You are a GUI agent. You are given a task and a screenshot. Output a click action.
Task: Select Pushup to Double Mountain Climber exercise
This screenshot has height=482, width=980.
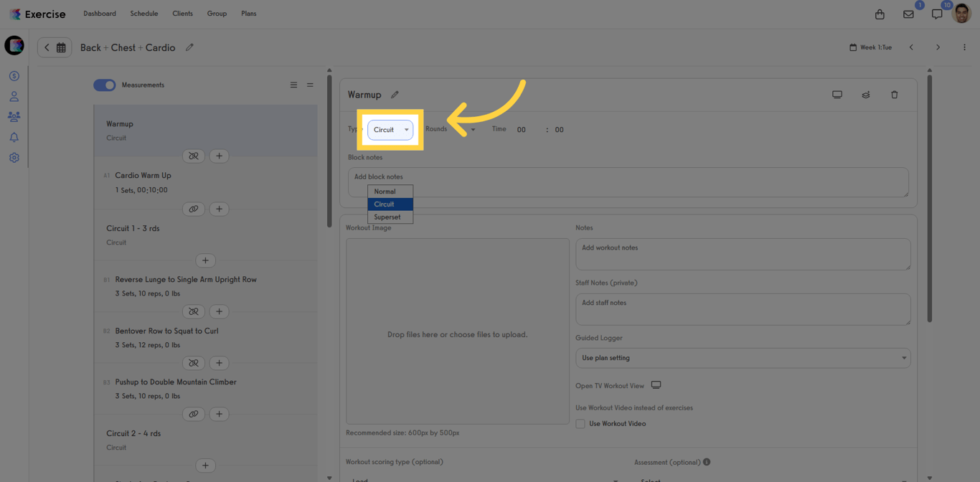[x=205, y=389]
